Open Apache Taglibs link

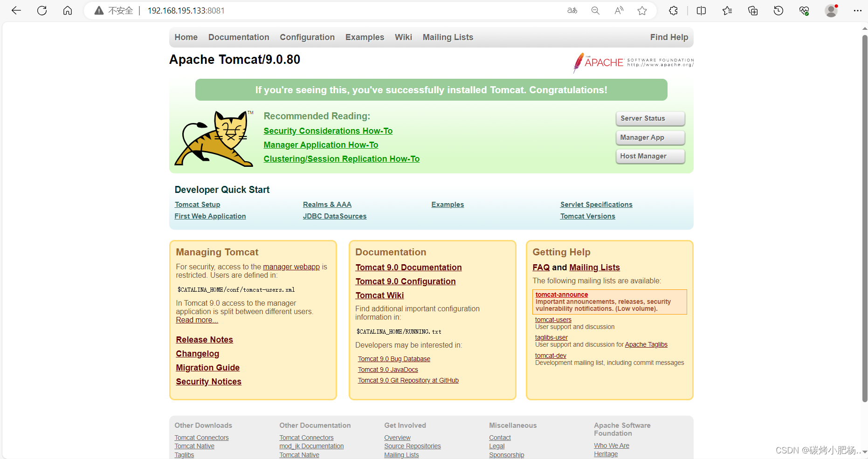click(x=646, y=345)
